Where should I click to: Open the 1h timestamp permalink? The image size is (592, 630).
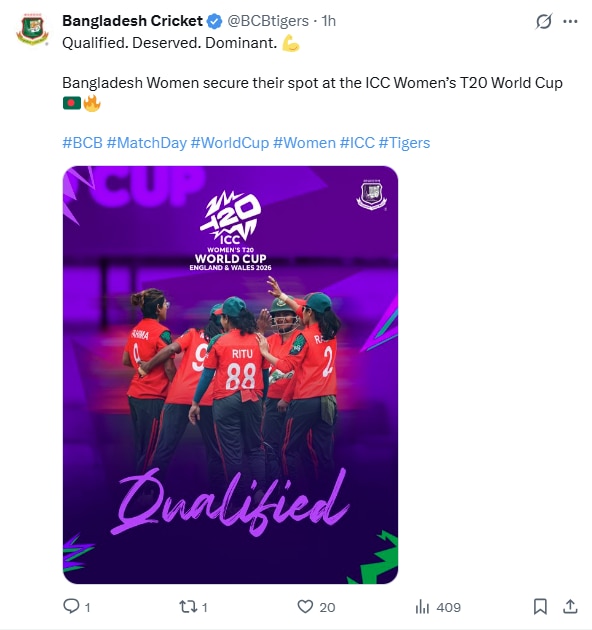click(x=328, y=21)
